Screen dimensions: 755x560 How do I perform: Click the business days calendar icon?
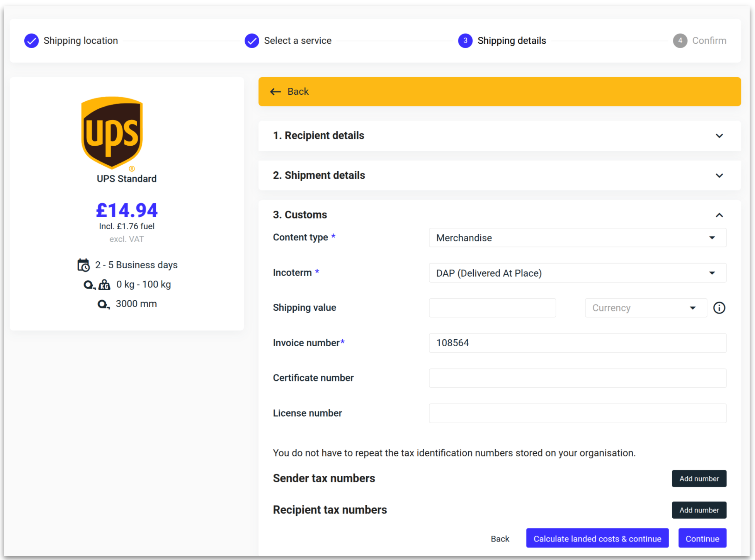click(83, 265)
